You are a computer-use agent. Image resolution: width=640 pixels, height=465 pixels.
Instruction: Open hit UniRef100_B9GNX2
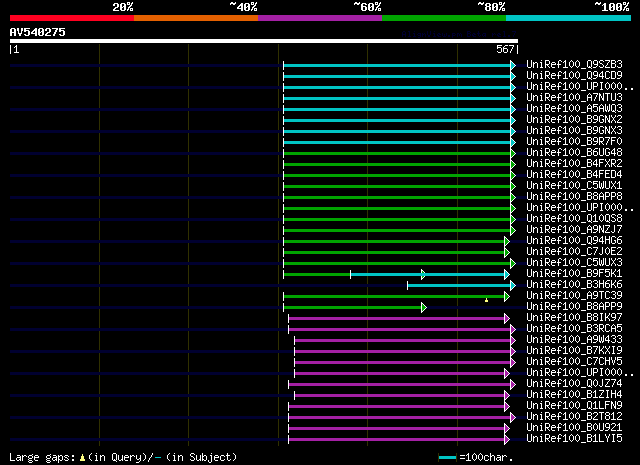click(x=574, y=120)
